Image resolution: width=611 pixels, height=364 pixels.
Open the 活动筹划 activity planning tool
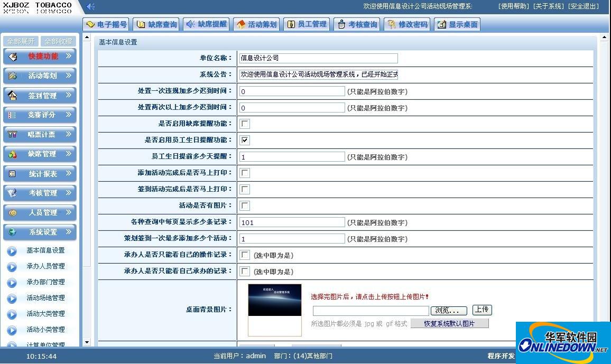pos(256,24)
